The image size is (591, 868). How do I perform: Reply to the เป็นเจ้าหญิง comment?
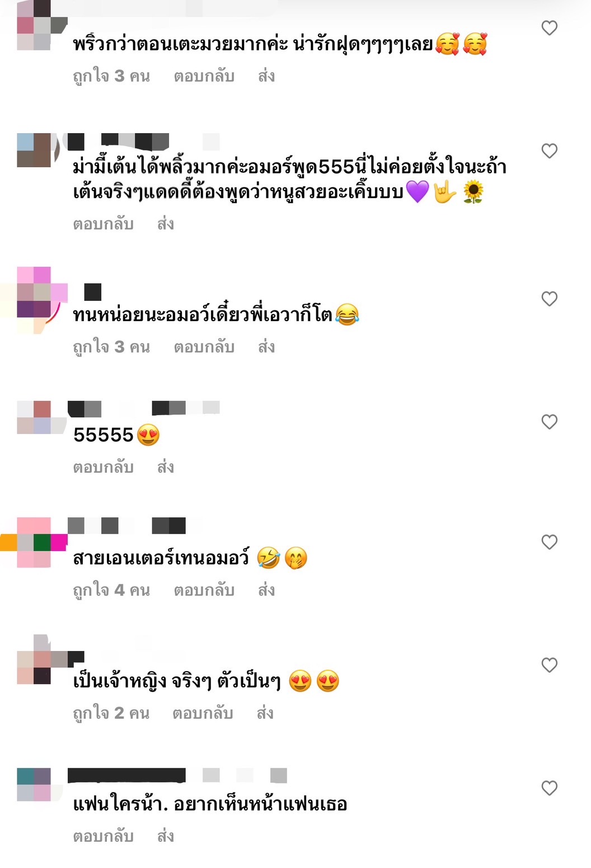click(203, 714)
